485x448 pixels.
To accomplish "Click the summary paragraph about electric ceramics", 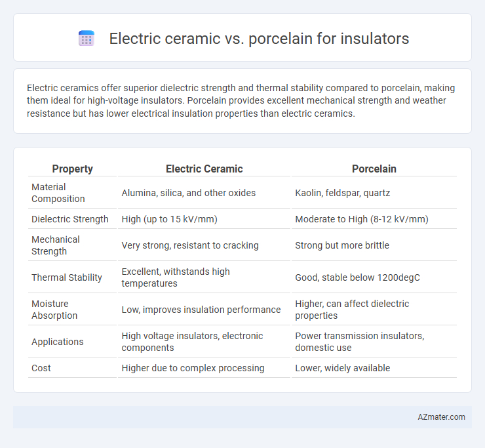I will click(x=241, y=100).
